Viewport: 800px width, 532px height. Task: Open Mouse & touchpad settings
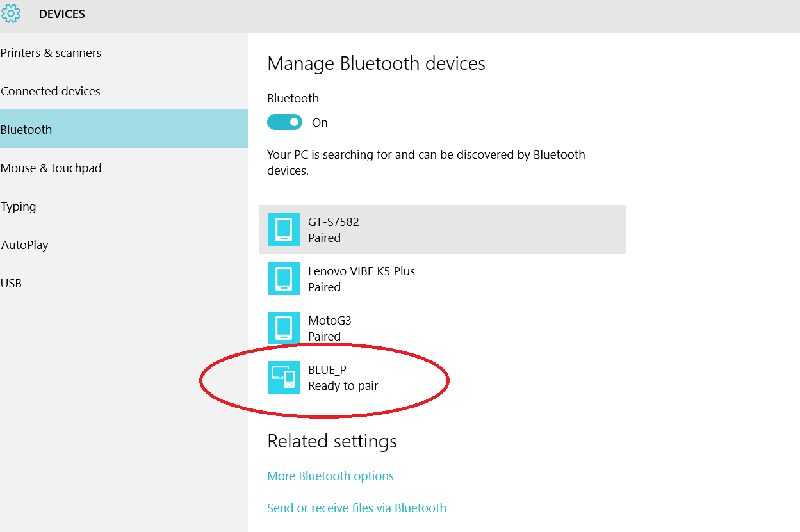[51, 168]
